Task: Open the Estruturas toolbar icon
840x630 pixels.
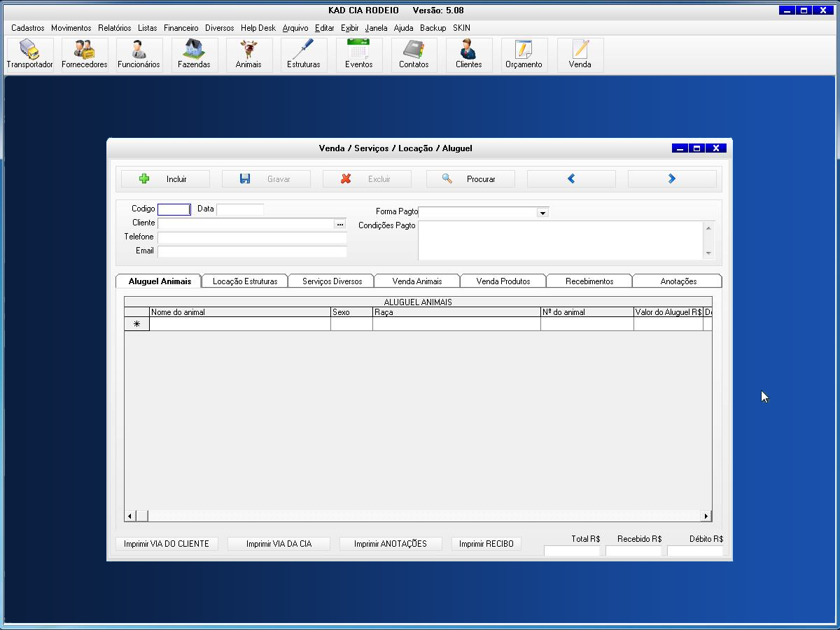Action: click(304, 55)
